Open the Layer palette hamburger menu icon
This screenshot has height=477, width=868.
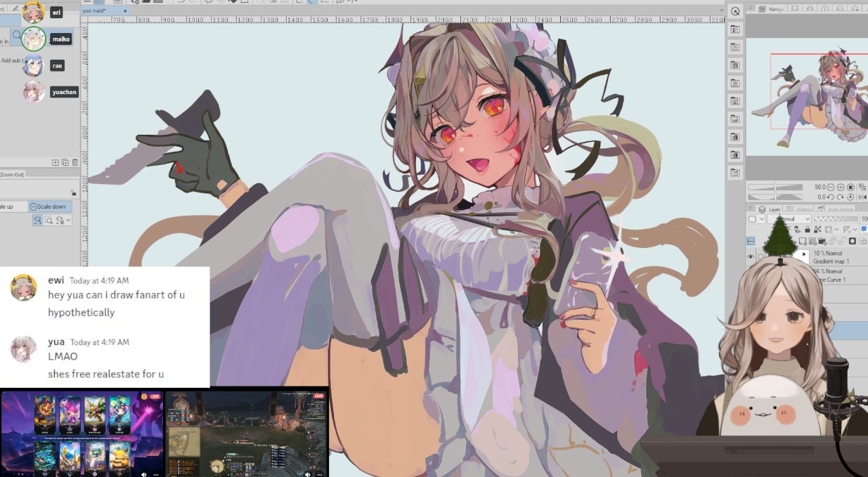750,209
